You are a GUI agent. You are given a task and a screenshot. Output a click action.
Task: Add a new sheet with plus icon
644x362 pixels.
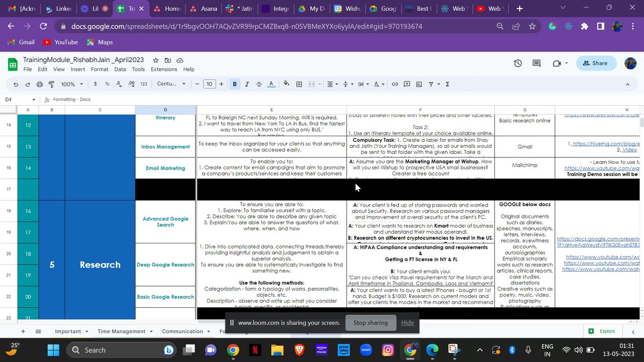23,331
